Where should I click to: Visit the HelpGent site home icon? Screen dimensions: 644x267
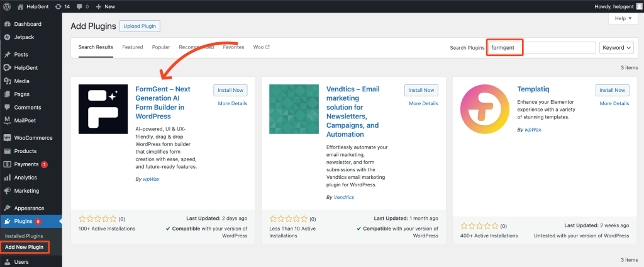(x=21, y=6)
